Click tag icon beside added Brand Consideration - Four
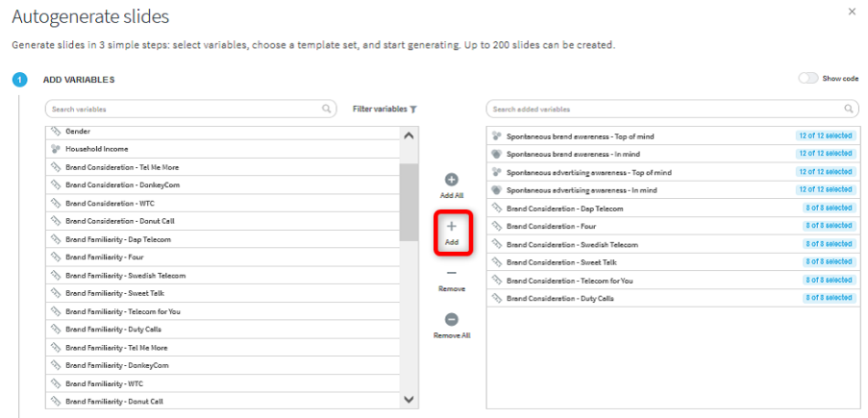This screenshot has width=868, height=418. pyautogui.click(x=496, y=226)
